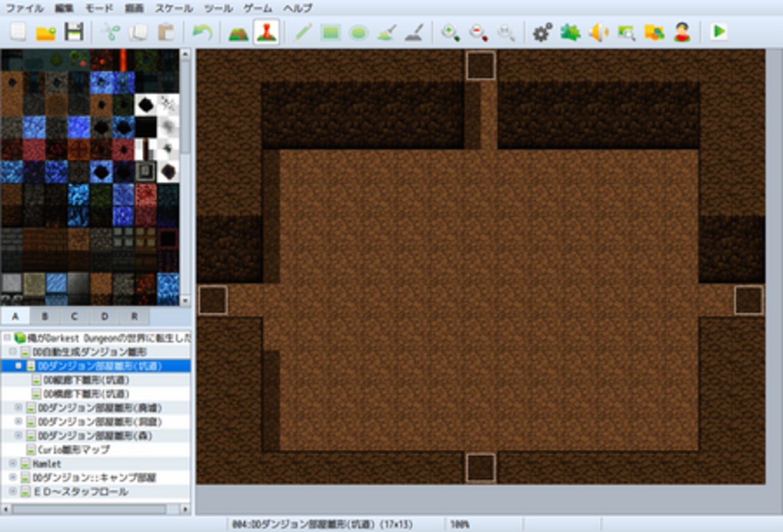Expand the ED～スタッフロール node
783x532 pixels.
coord(13,492)
